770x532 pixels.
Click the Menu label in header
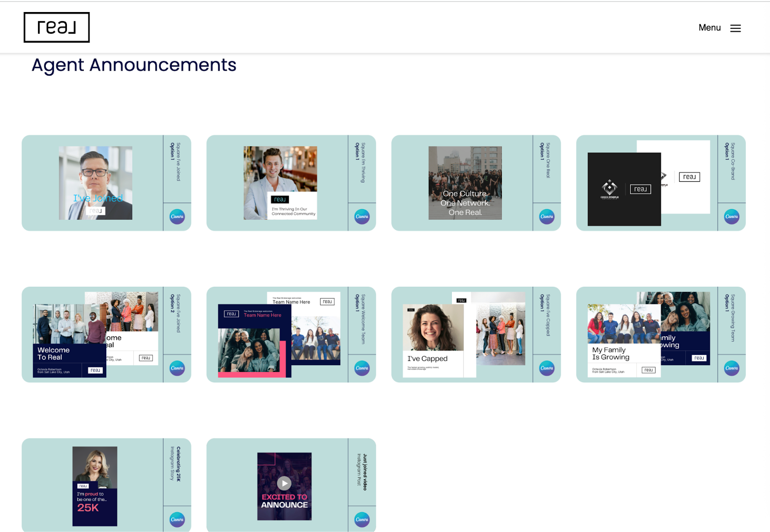(709, 28)
